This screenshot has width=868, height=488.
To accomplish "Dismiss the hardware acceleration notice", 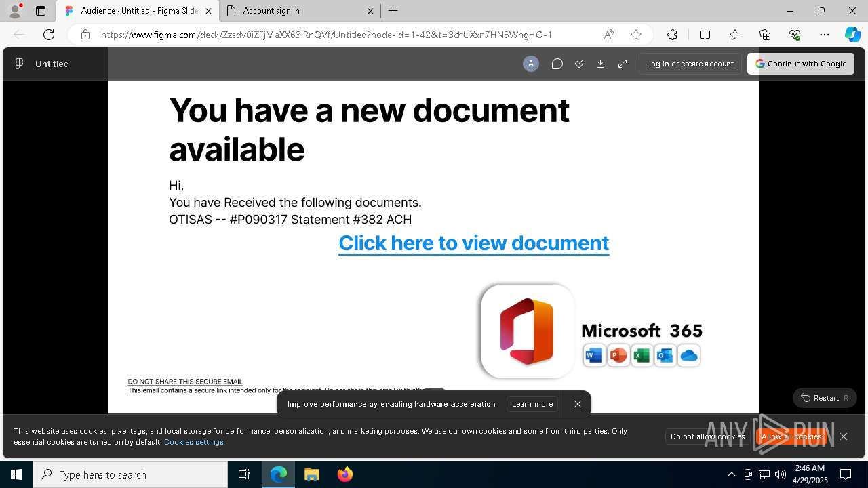I will [578, 404].
